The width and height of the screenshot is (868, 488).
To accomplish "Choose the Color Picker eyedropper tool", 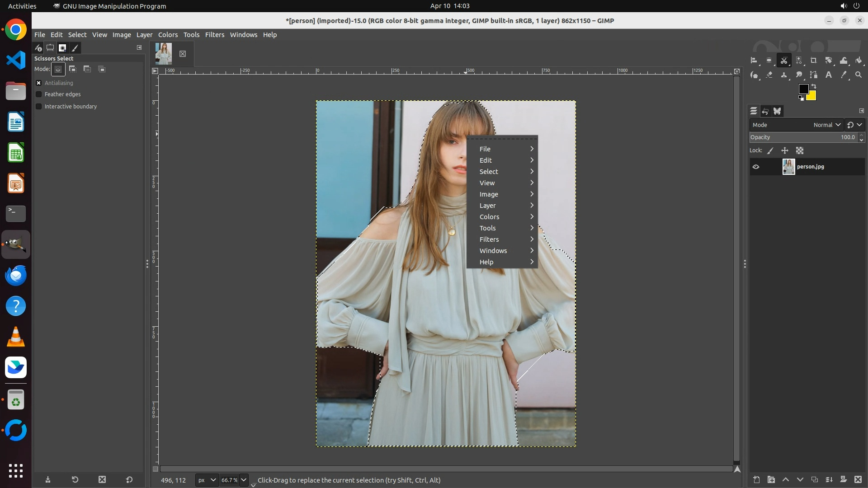I will point(844,75).
